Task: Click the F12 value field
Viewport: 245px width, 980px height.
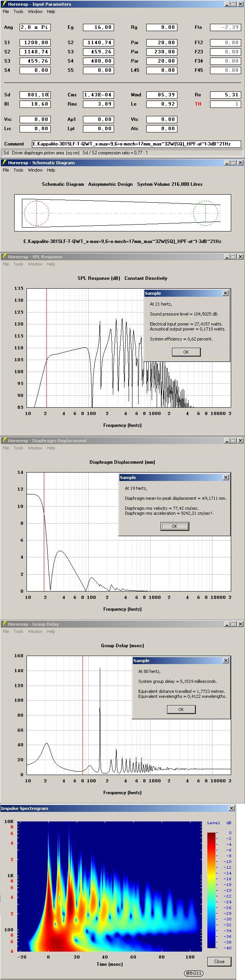Action: [225, 43]
